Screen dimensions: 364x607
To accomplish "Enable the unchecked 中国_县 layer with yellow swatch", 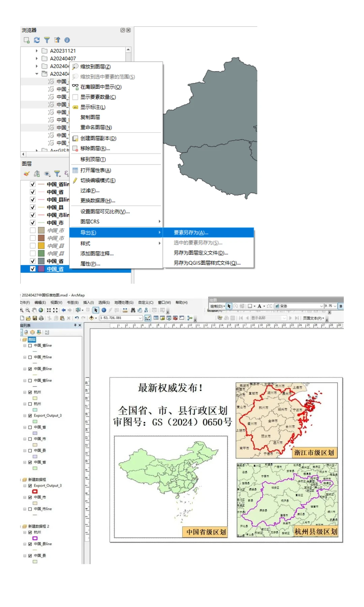I will click(33, 246).
